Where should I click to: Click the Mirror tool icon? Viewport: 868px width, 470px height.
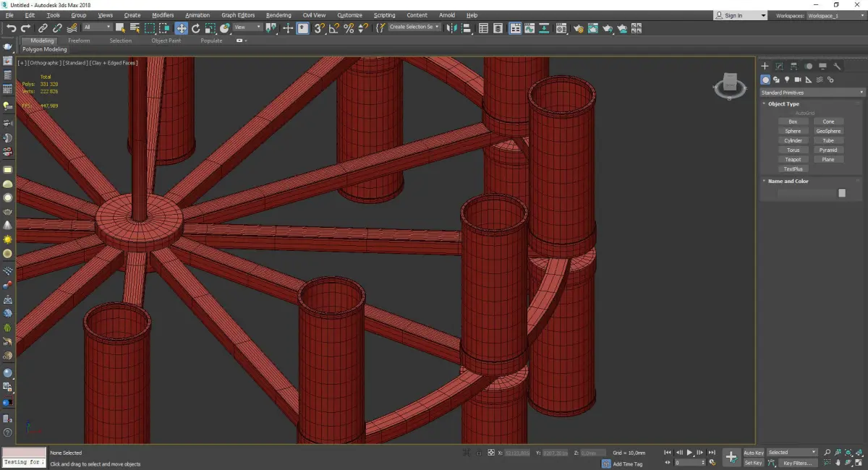coord(451,28)
